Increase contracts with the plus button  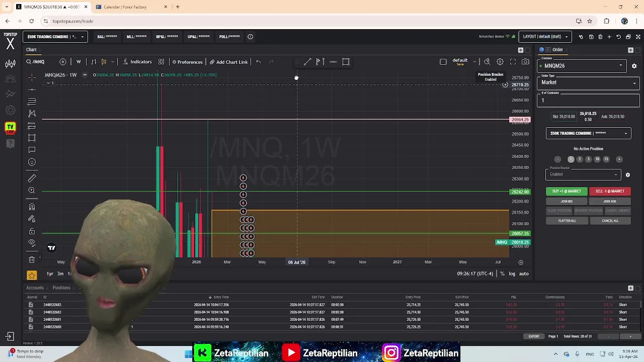pyautogui.click(x=619, y=159)
